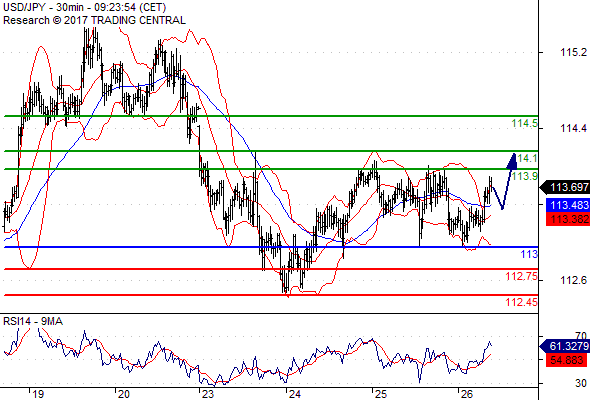Click the USD/JPY 30min chart title
Image resolution: width=590 pixels, height=400 pixels.
point(84,7)
